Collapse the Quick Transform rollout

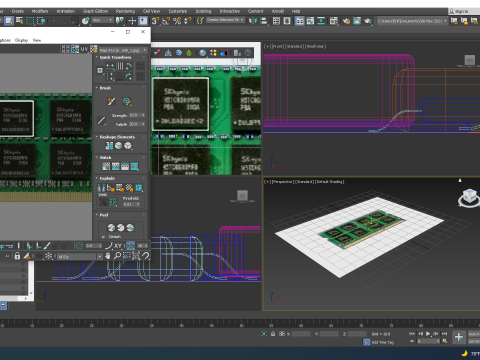tap(115, 57)
